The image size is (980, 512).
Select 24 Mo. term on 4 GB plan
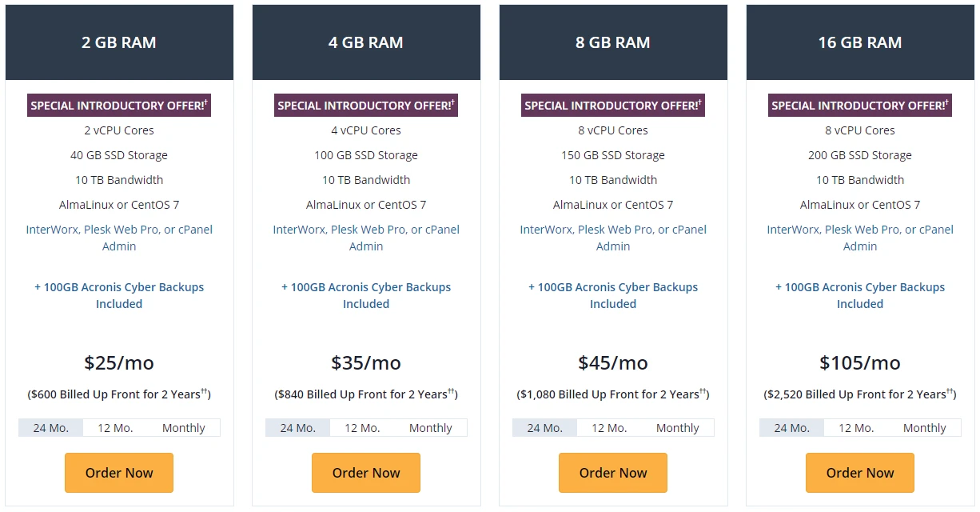coord(297,427)
